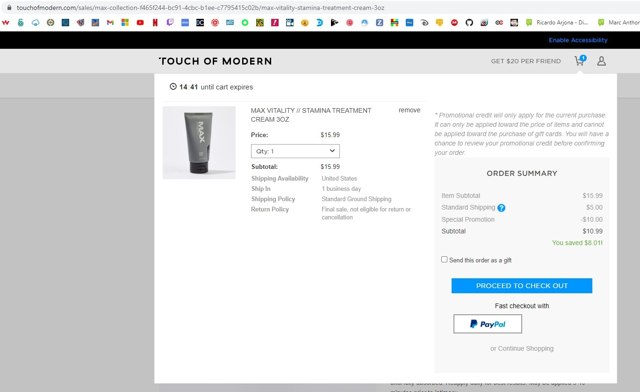Image resolution: width=640 pixels, height=392 pixels.
Task: Open the Google Play bookmark icon
Action: [334, 22]
